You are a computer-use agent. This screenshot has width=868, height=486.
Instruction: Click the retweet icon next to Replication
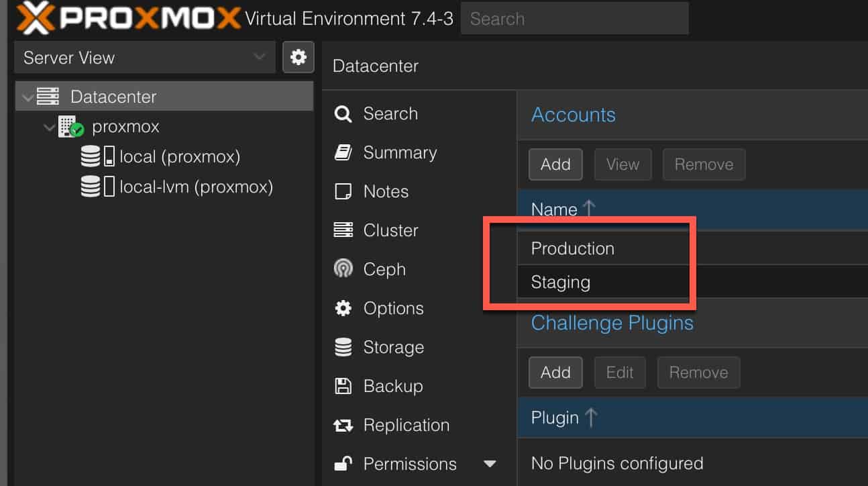(343, 425)
